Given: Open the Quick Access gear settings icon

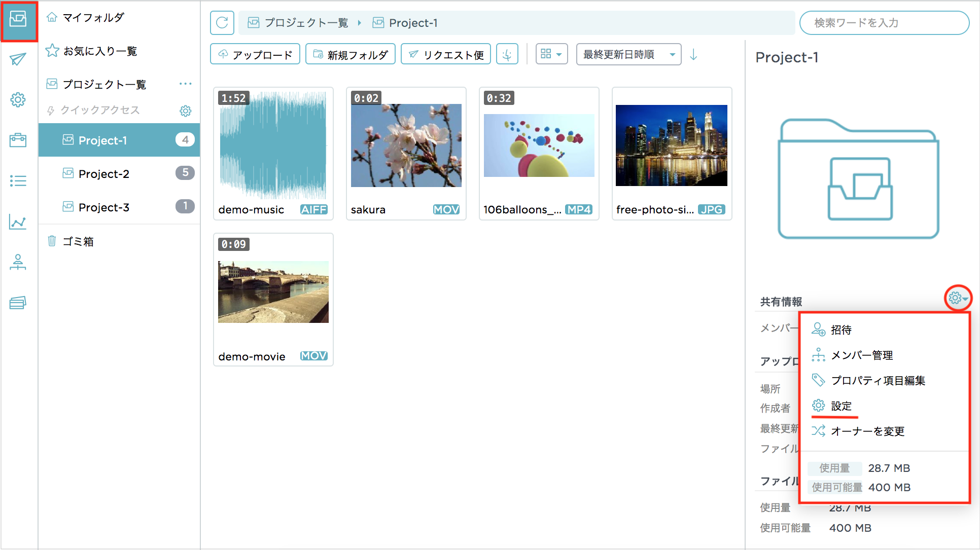Looking at the screenshot, I should click(186, 111).
